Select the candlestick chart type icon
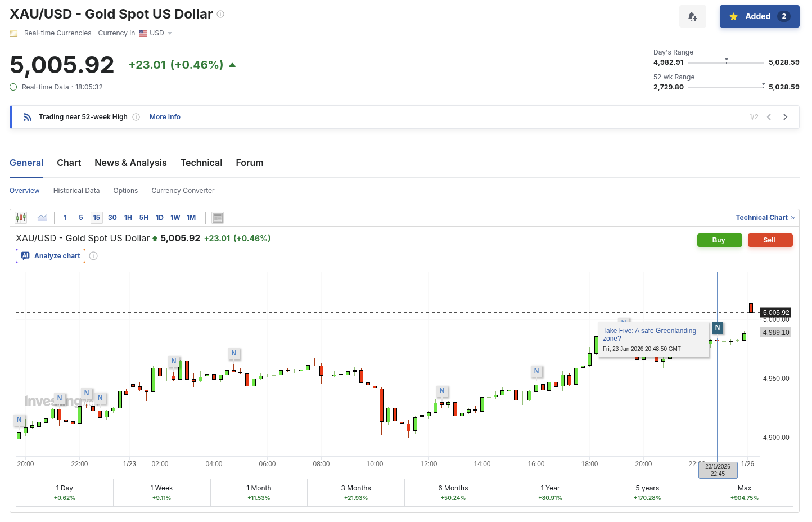 (21, 218)
